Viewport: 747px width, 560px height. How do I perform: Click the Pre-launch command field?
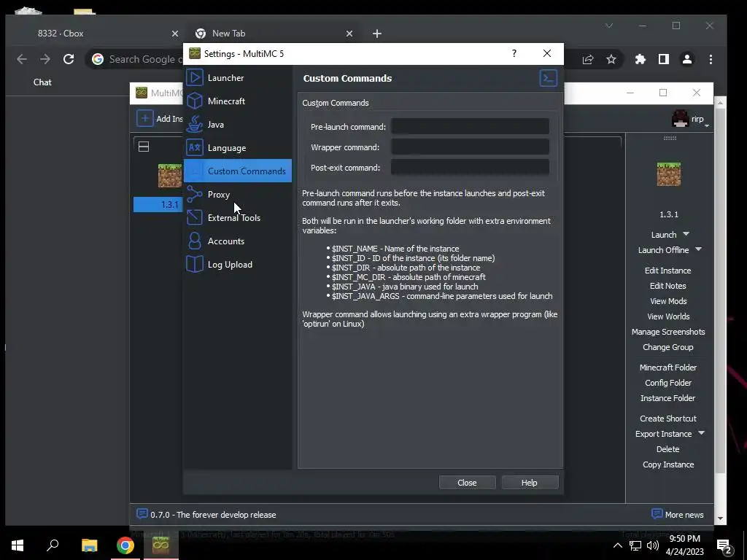(470, 126)
